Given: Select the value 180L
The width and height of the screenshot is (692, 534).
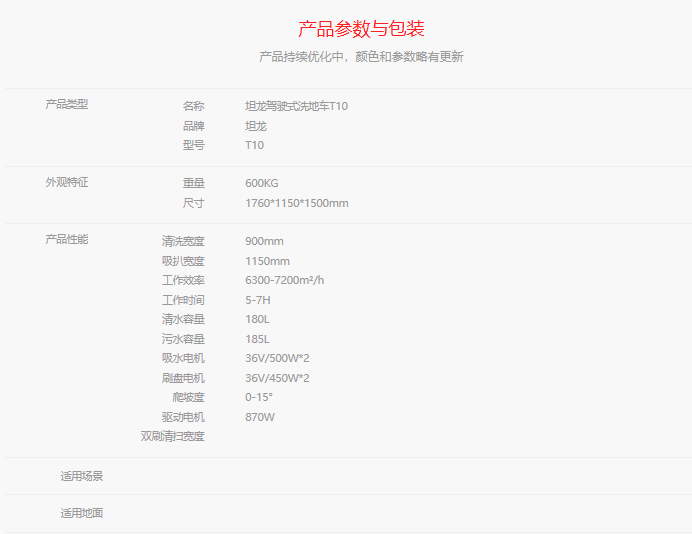Looking at the screenshot, I should 257,320.
